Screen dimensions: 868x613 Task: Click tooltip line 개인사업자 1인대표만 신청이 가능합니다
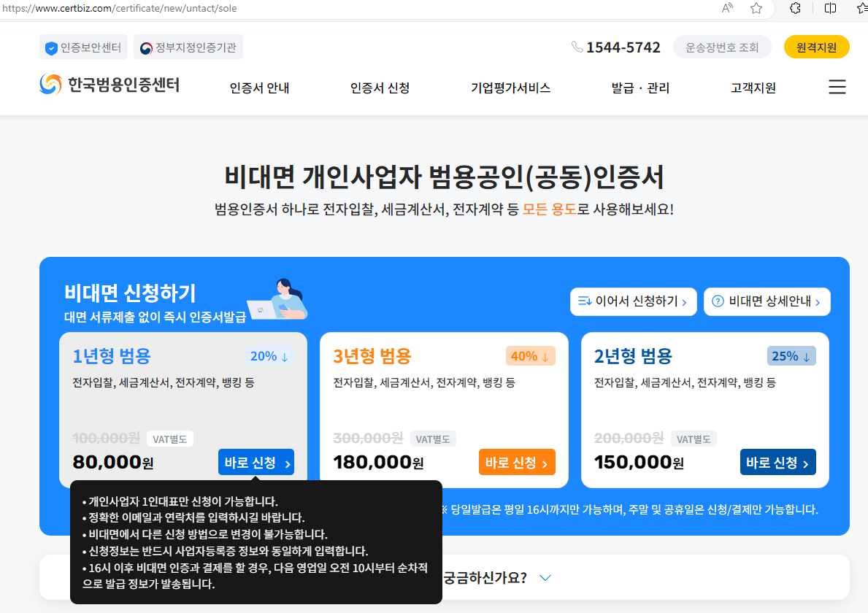[180, 501]
